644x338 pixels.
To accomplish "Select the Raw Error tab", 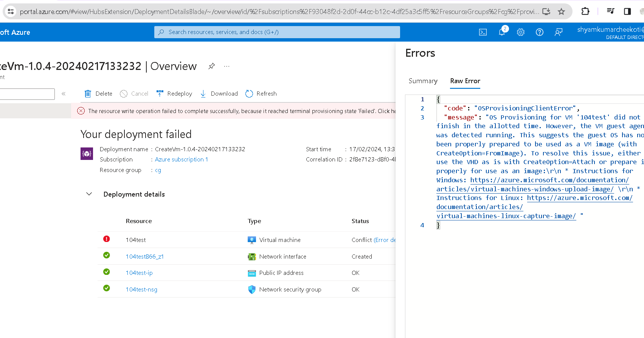I will (465, 81).
